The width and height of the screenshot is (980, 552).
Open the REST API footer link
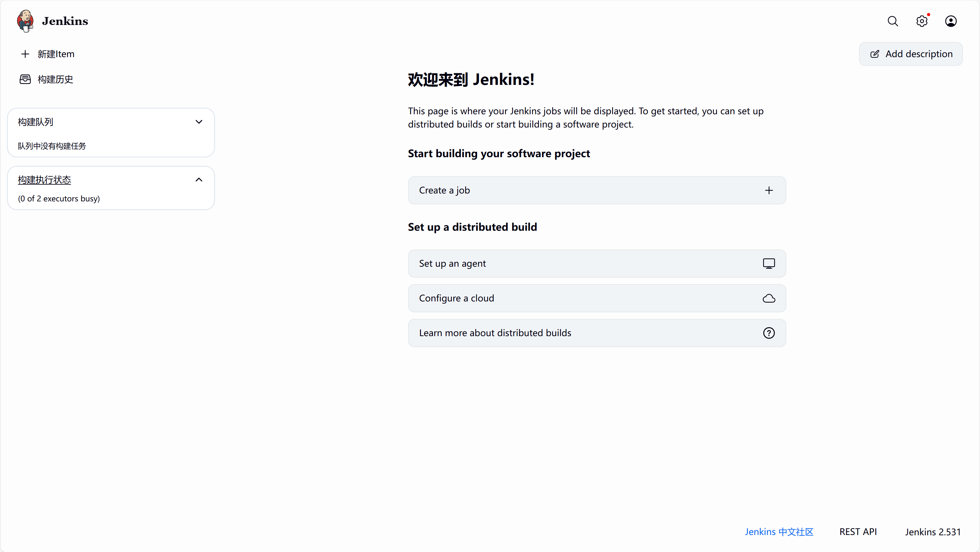tap(858, 532)
